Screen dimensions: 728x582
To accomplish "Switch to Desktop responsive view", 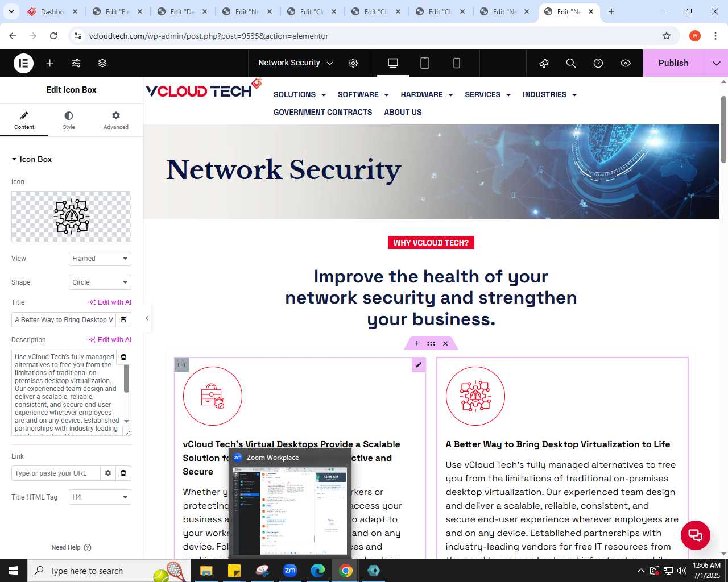I will [x=393, y=63].
